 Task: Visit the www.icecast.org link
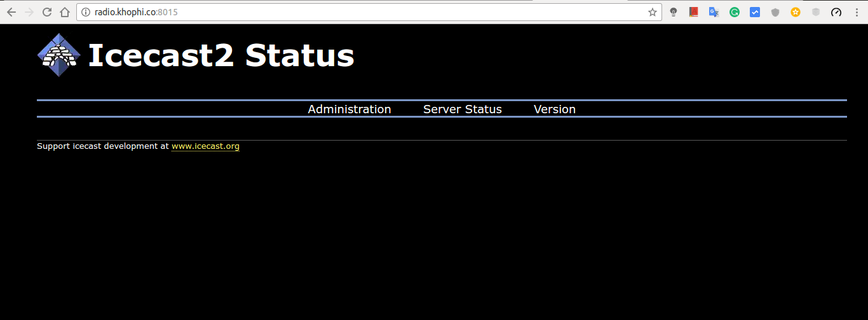pyautogui.click(x=205, y=146)
